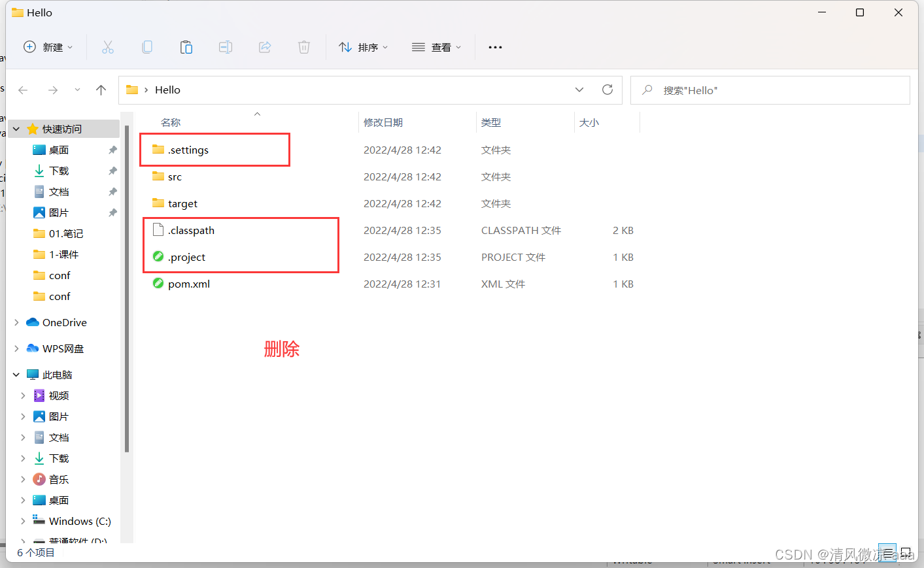Refresh the Hello folder view
Screen dimensions: 924x568
click(x=607, y=90)
